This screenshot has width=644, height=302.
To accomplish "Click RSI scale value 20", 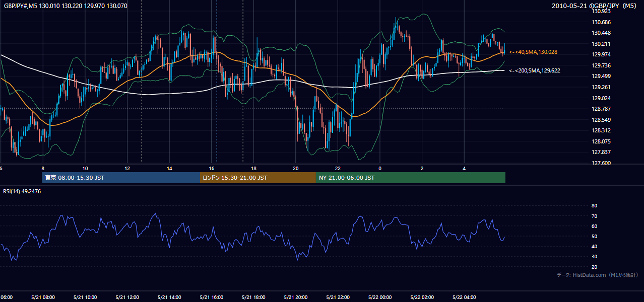I will tap(594, 267).
